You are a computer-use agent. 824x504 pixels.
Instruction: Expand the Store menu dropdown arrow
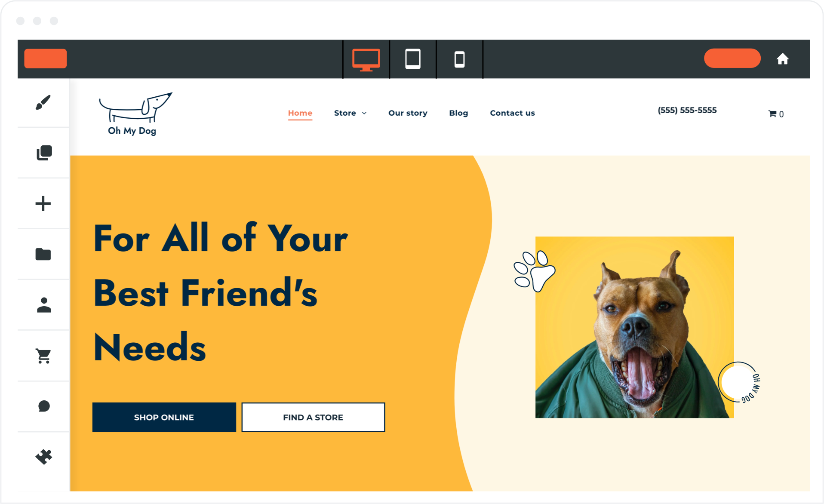(x=364, y=113)
